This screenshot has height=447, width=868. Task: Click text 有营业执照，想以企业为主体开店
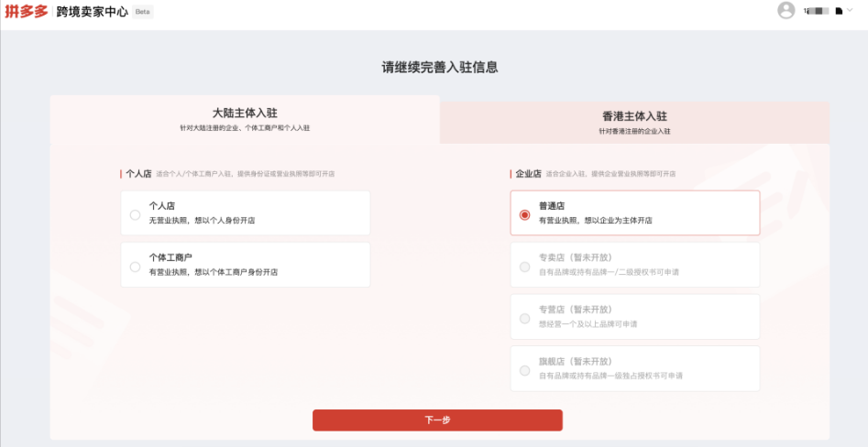(596, 220)
